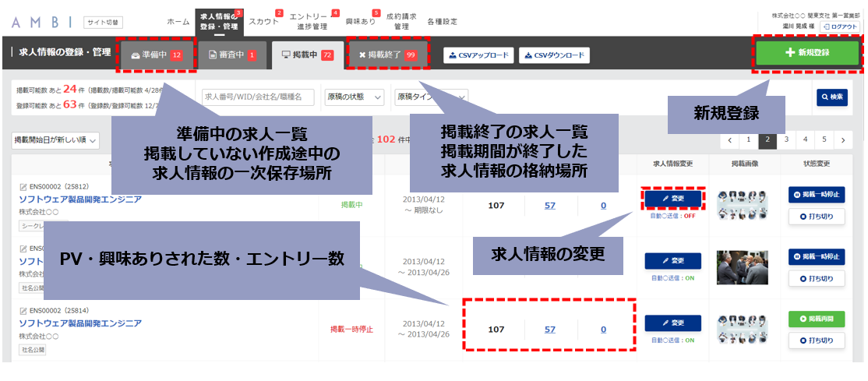Pause first listing with 掲載一時停止
The height and width of the screenshot is (381, 868).
pyautogui.click(x=817, y=195)
